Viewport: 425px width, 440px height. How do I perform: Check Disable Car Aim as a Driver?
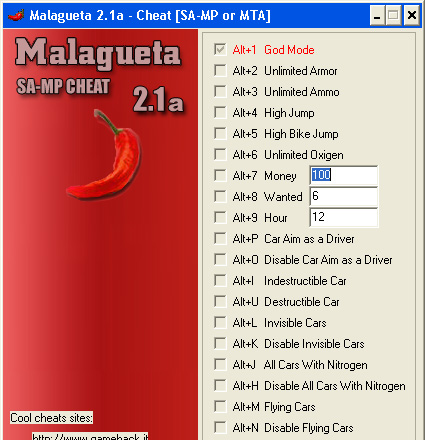pos(220,260)
